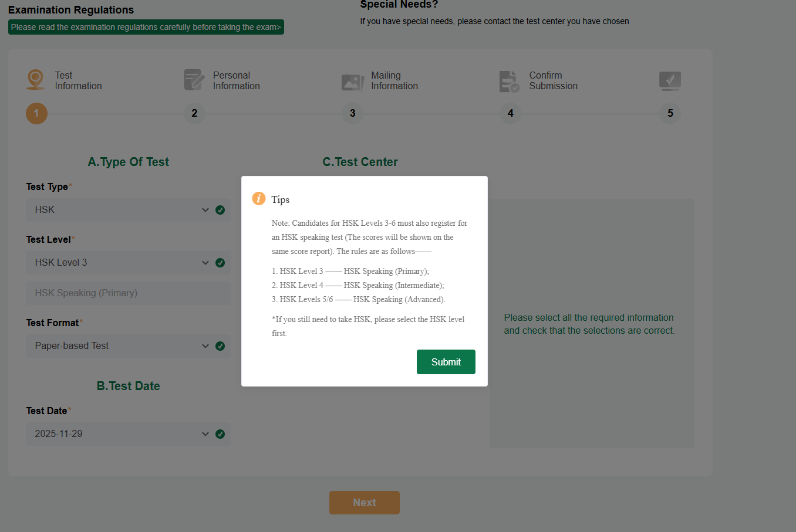Image resolution: width=796 pixels, height=532 pixels.
Task: Click the Mailing Information photo icon
Action: point(352,82)
